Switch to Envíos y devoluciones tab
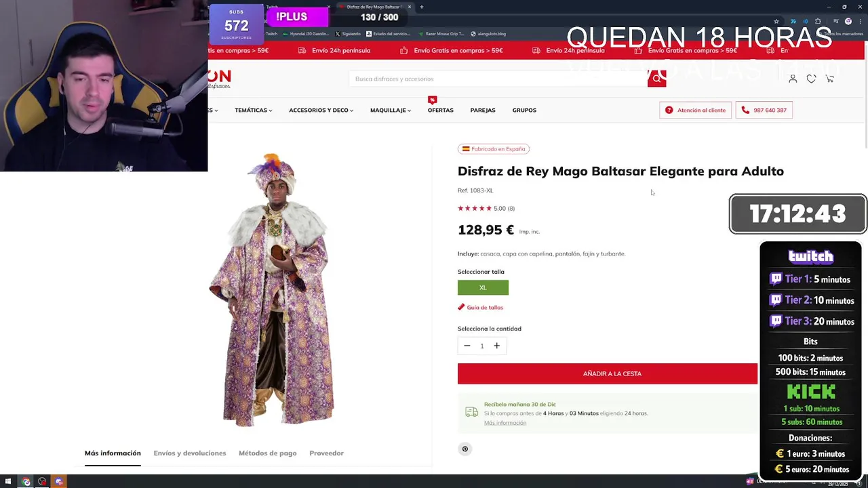Screen dimensions: 868x488 tap(190, 453)
